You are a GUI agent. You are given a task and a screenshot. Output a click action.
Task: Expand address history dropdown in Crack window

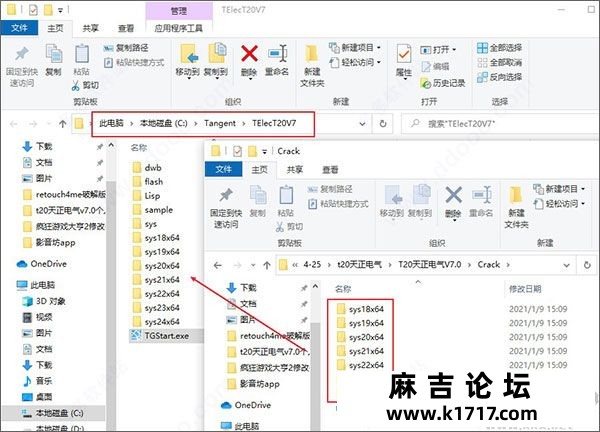[x=567, y=265]
